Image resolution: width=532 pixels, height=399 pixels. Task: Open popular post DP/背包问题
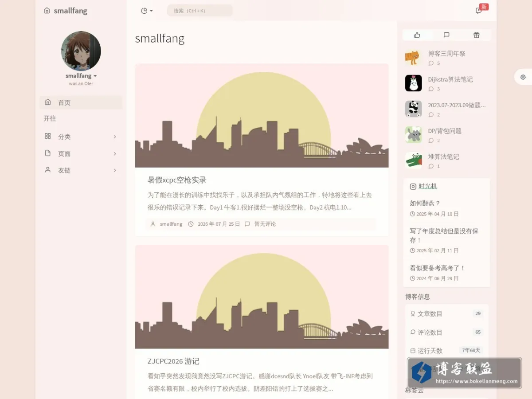[x=445, y=131]
